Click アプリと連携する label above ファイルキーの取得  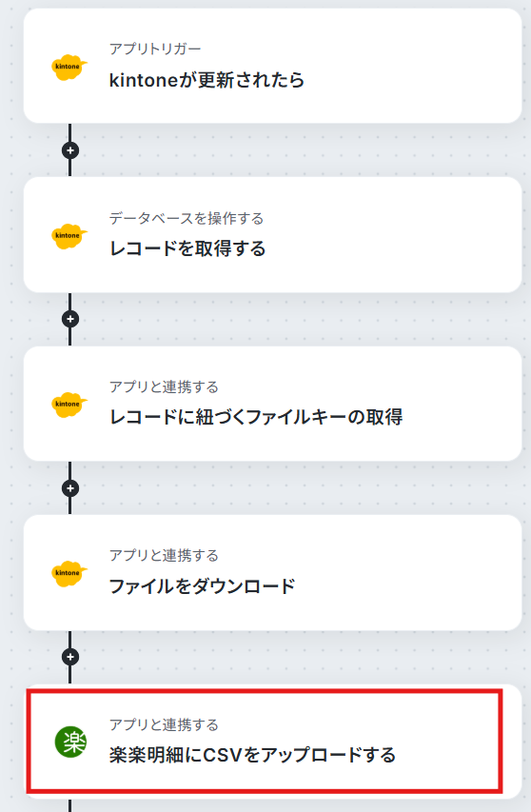(164, 386)
